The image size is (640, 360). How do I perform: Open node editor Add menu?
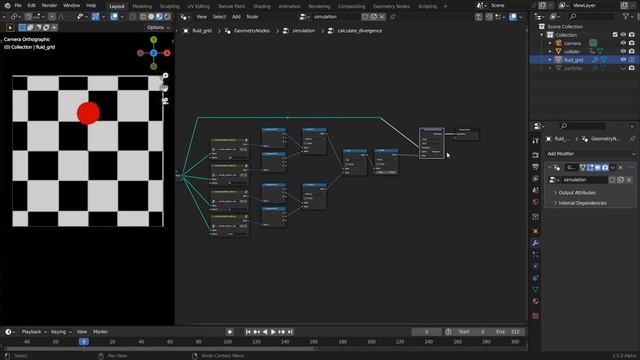click(x=236, y=17)
